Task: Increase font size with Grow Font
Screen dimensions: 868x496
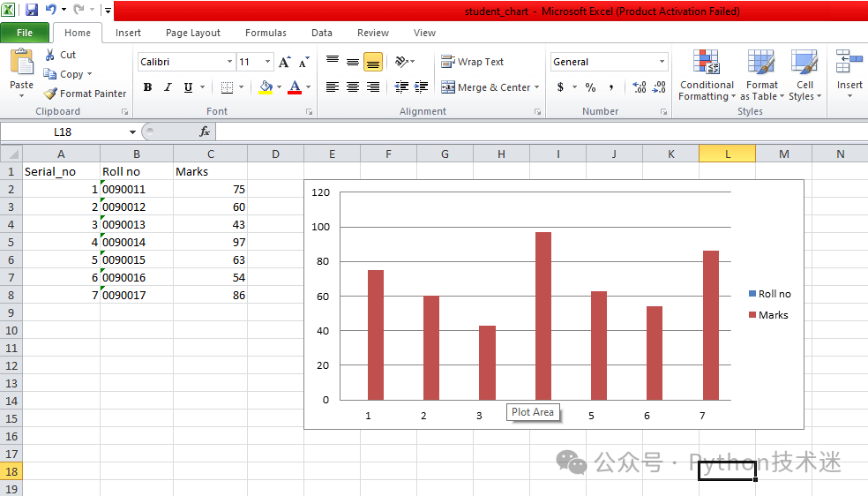Action: point(285,62)
